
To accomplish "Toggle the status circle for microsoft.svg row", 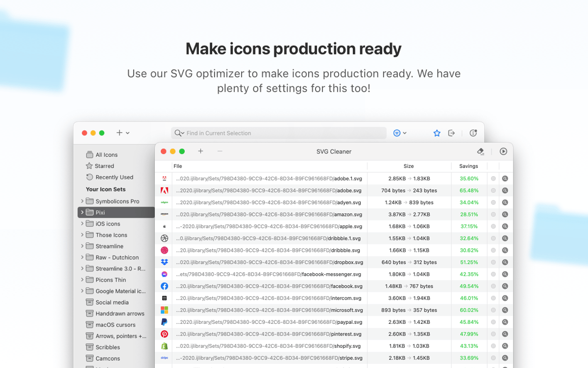I will (x=493, y=310).
